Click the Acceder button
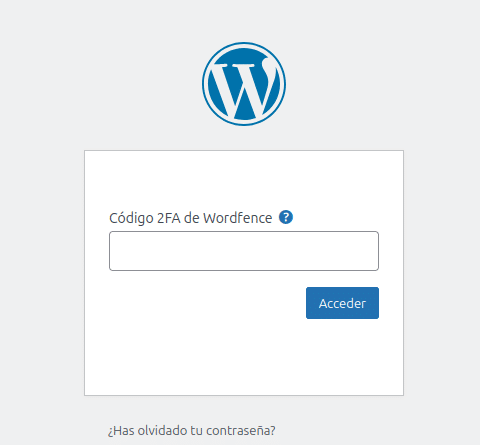480x445 pixels. [x=342, y=303]
